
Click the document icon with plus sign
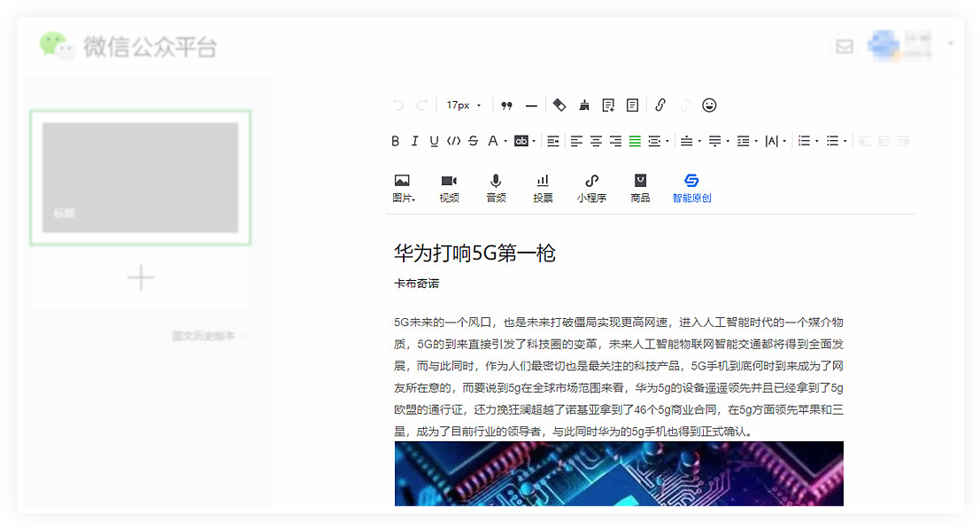608,105
